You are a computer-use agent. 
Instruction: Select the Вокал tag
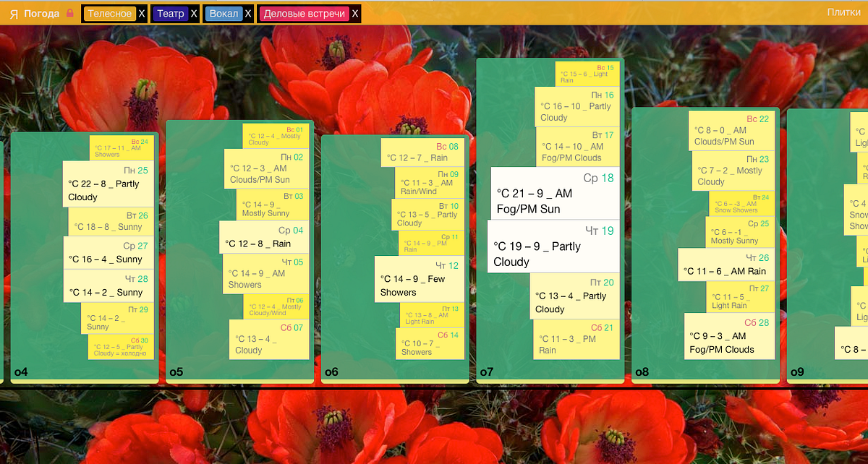(x=224, y=13)
